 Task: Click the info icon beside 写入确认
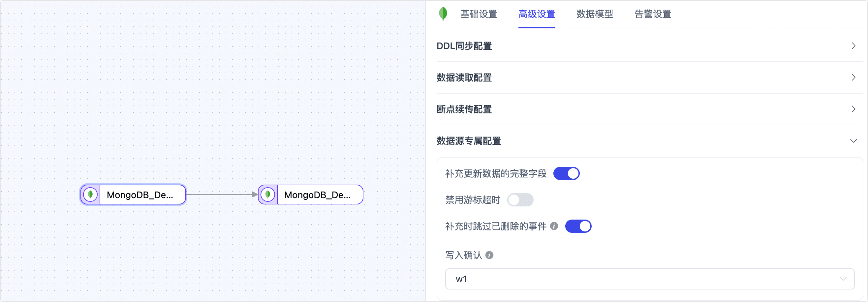click(490, 255)
